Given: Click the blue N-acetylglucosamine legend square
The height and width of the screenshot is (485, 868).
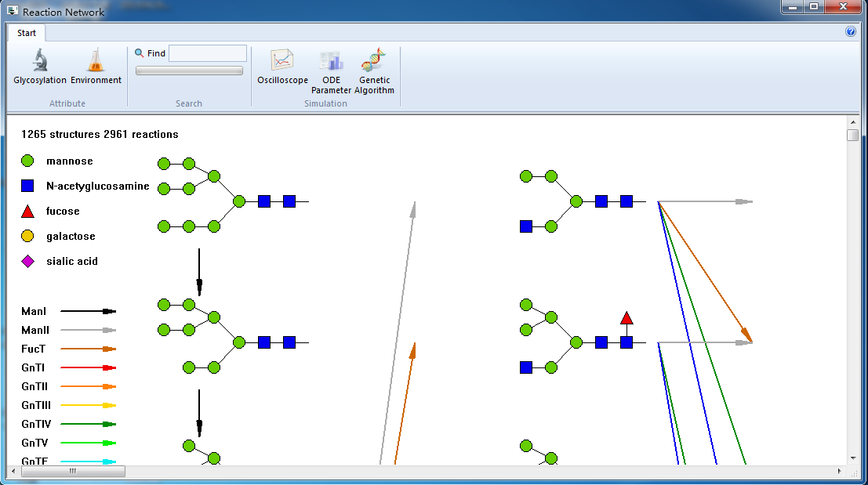Looking at the screenshot, I should pos(27,186).
